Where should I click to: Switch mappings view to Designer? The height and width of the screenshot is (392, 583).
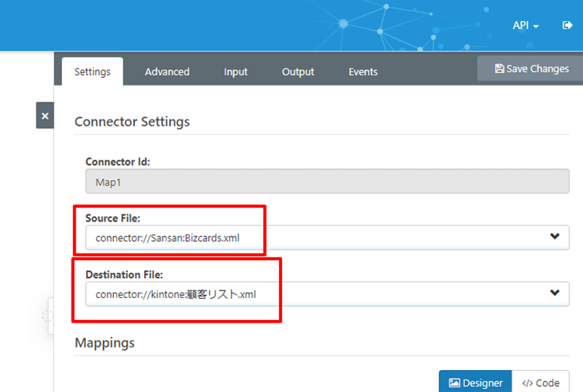[x=475, y=383]
